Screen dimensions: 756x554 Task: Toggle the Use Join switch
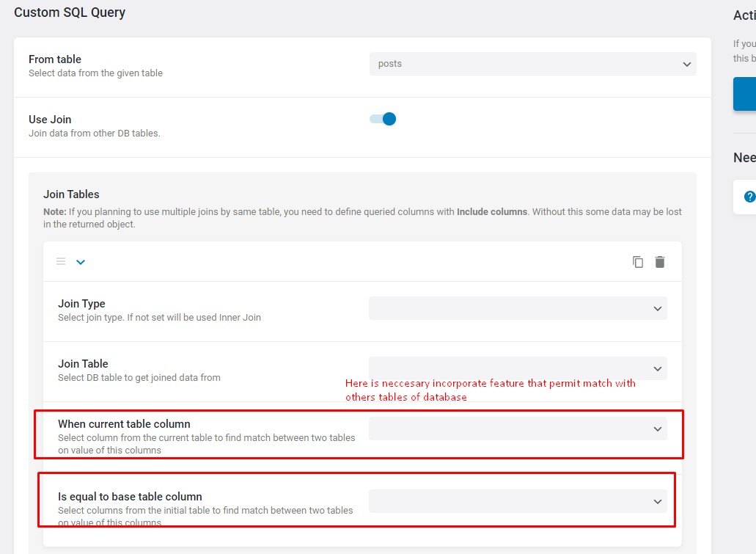coord(383,119)
